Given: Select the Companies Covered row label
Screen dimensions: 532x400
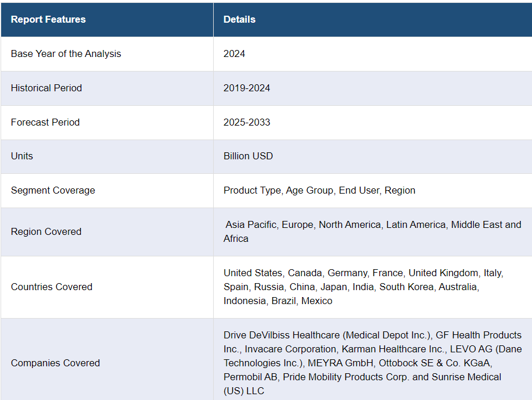Looking at the screenshot, I should (x=55, y=363).
